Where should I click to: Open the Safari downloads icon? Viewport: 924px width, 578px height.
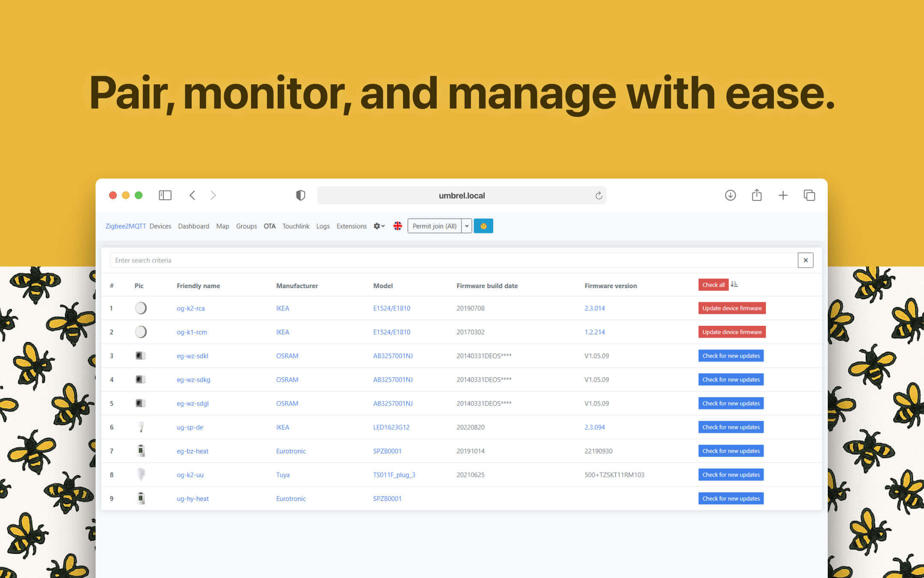[x=730, y=195]
